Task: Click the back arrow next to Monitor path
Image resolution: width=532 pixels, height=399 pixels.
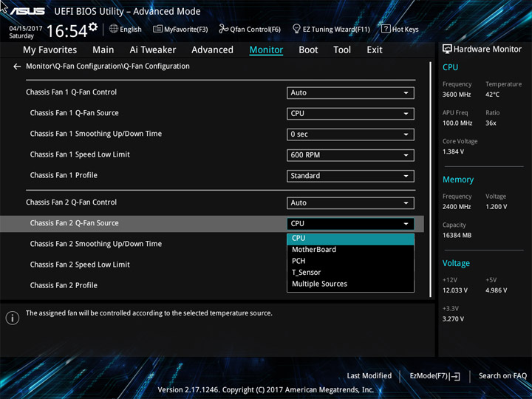Action: 17,66
